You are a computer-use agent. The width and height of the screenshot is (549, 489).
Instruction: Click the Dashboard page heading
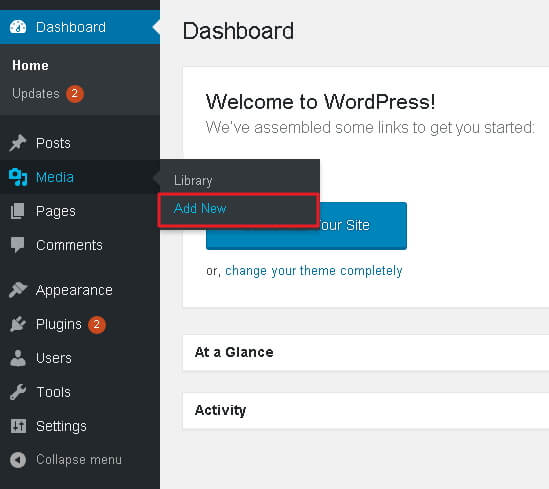click(238, 31)
